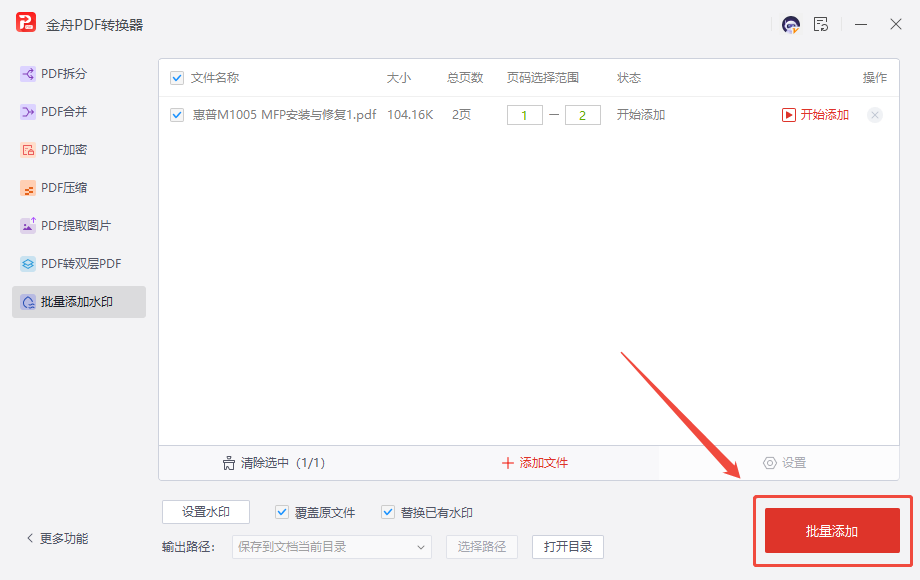Click the 状态 column header
This screenshot has width=920, height=580.
(x=629, y=78)
